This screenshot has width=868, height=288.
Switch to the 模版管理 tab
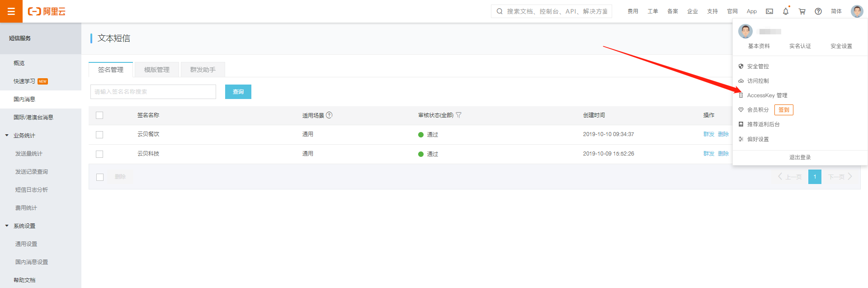click(157, 70)
